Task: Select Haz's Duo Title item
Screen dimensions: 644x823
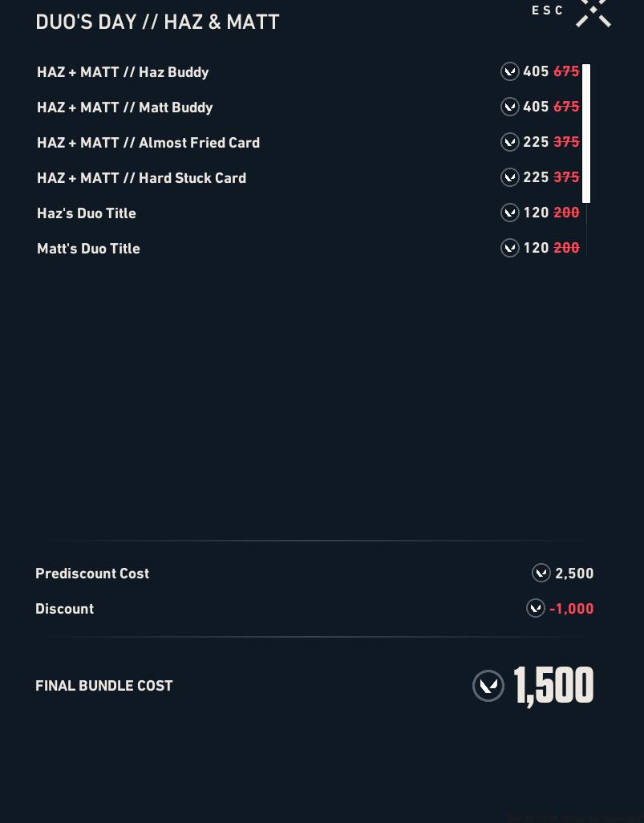Action: 87,213
